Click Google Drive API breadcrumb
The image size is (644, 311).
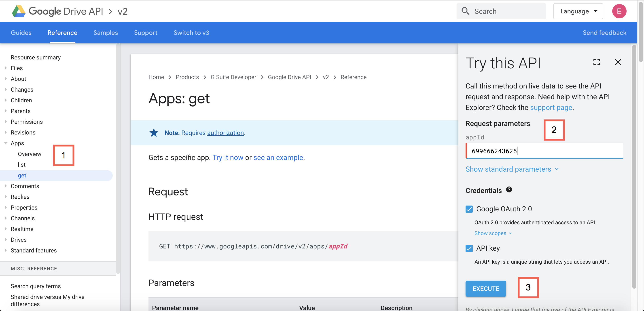point(289,77)
